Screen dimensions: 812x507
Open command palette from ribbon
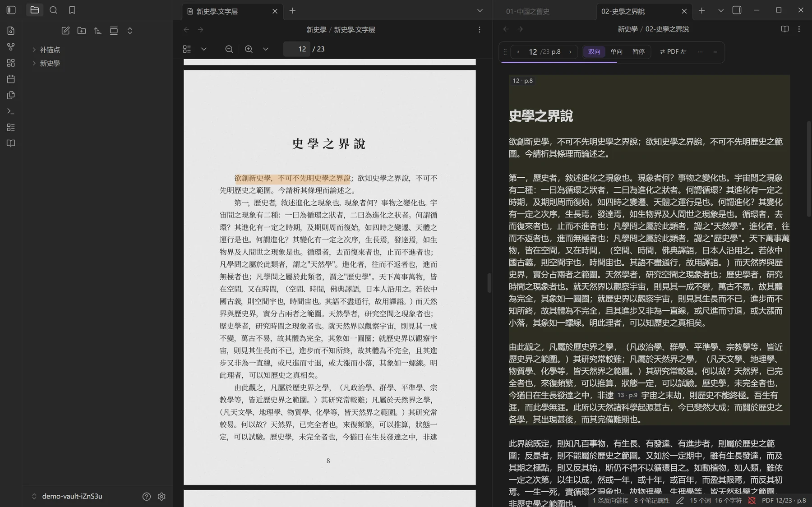click(11, 111)
